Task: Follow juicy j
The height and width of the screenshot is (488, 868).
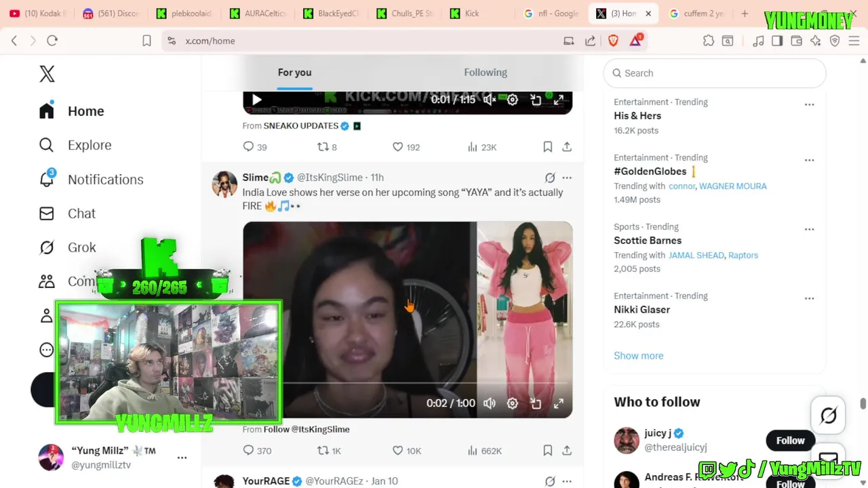Action: [x=790, y=441]
